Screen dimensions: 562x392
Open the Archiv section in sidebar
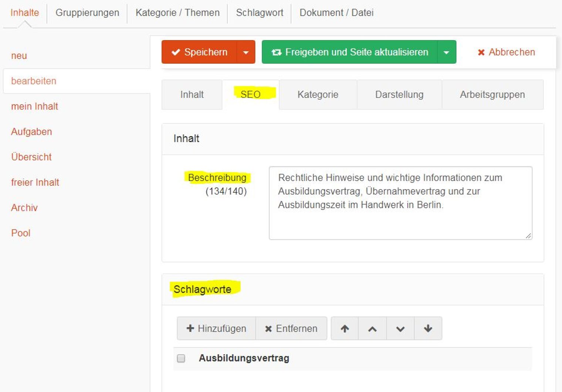(24, 208)
